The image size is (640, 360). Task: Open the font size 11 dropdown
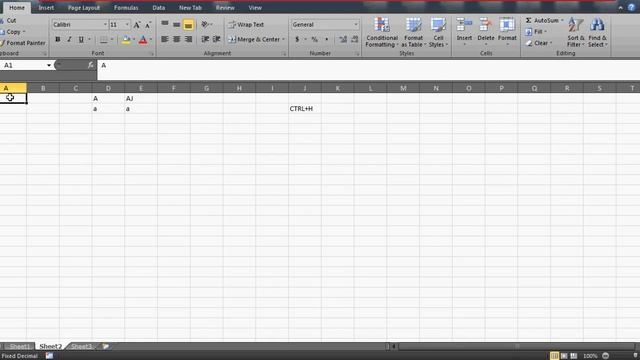pos(127,24)
